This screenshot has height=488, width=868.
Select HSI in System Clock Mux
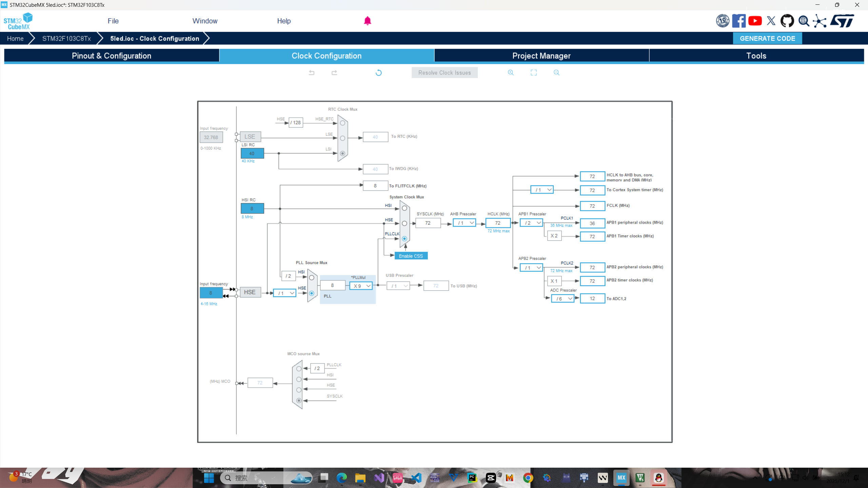(405, 208)
